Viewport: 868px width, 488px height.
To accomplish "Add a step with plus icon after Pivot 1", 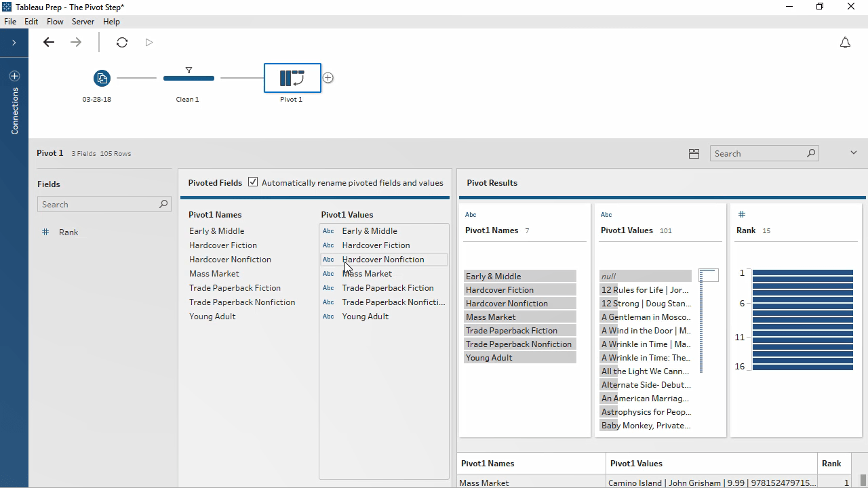I will [x=328, y=78].
